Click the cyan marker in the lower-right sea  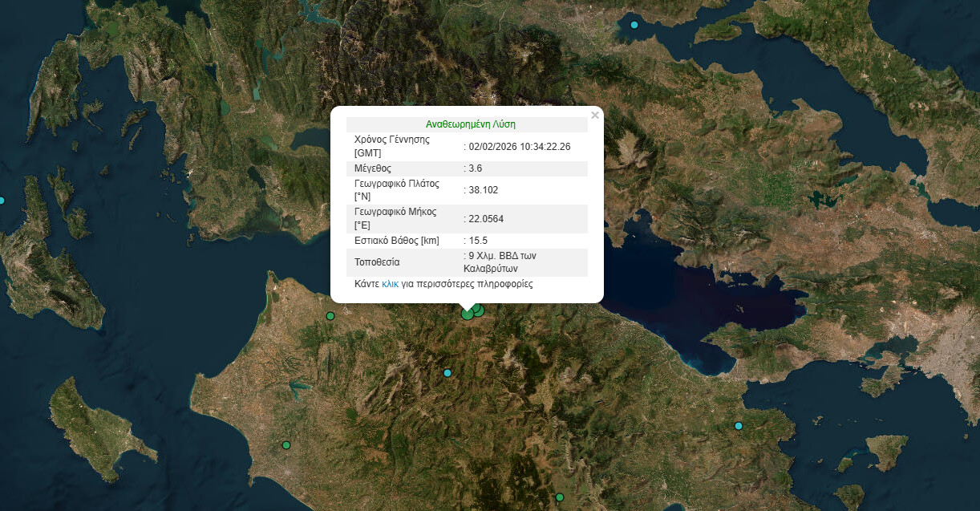(739, 426)
